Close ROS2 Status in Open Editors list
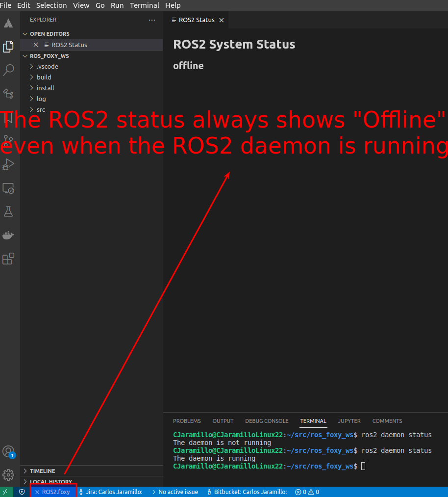The height and width of the screenshot is (497, 448). (36, 45)
